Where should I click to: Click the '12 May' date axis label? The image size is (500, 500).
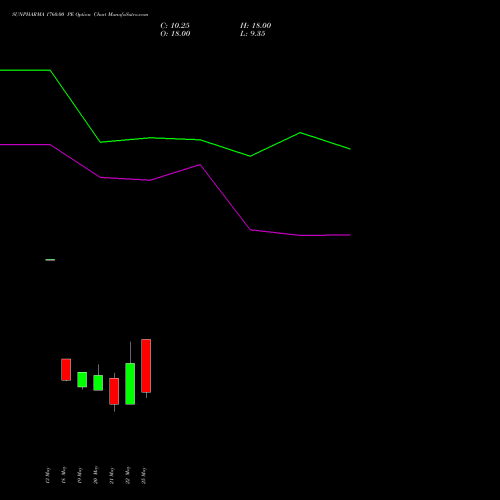coord(48,475)
